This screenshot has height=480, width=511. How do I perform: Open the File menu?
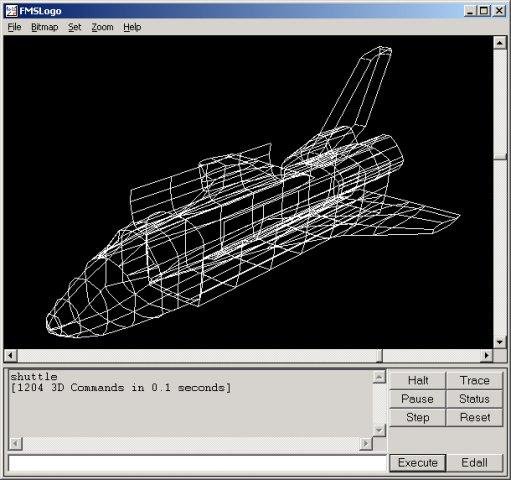[x=14, y=27]
